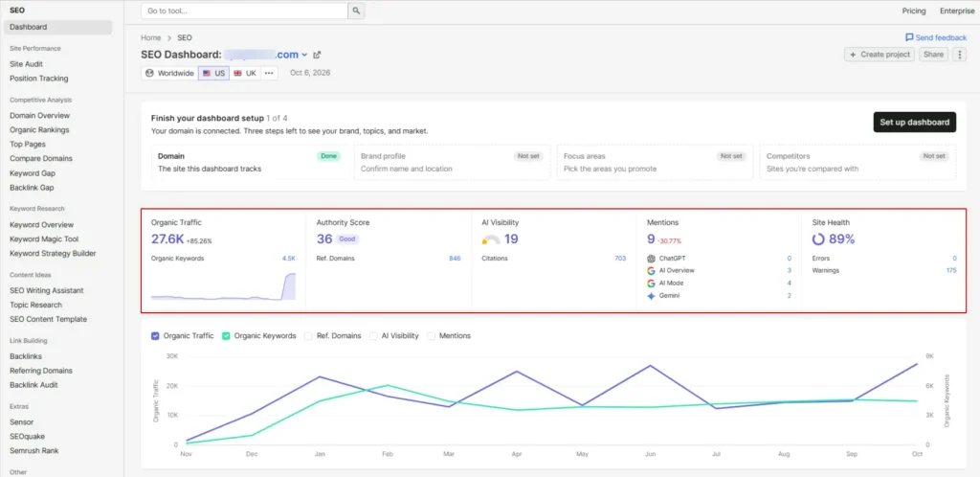Open Sensor under Extras
The image size is (980, 477).
point(21,422)
